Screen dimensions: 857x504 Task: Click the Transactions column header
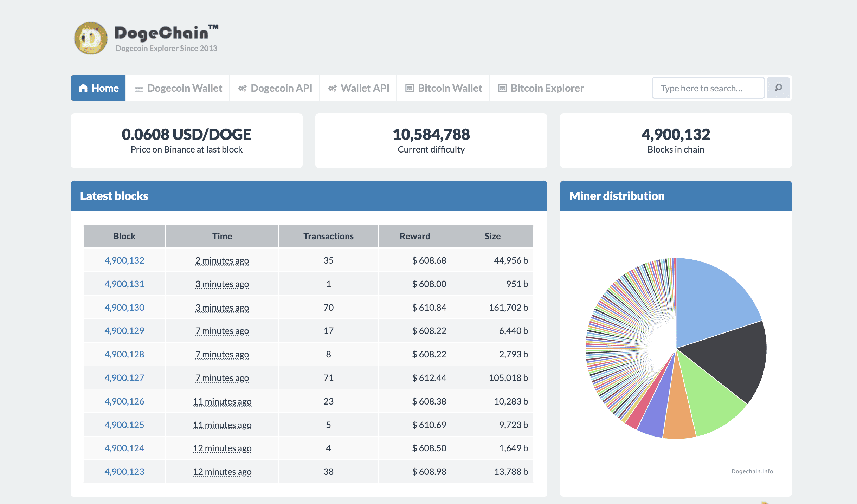coord(328,236)
